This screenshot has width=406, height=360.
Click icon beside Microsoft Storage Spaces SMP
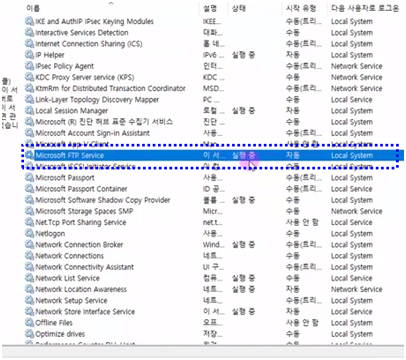tap(29, 211)
